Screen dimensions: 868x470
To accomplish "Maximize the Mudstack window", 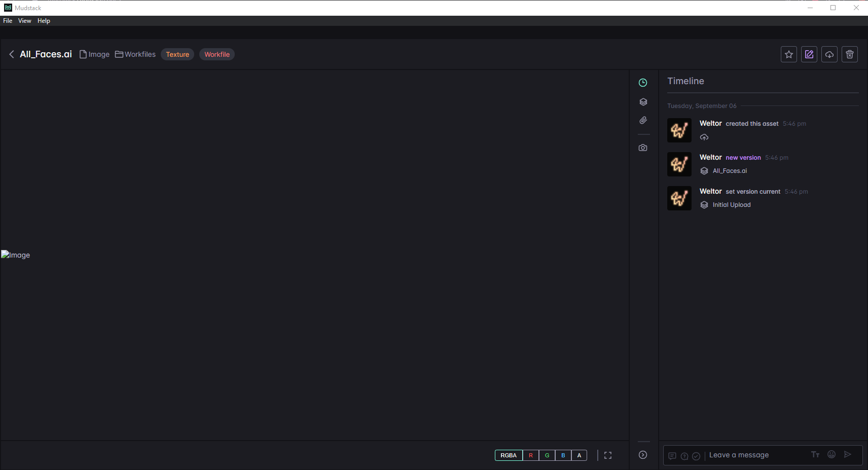I will (833, 8).
